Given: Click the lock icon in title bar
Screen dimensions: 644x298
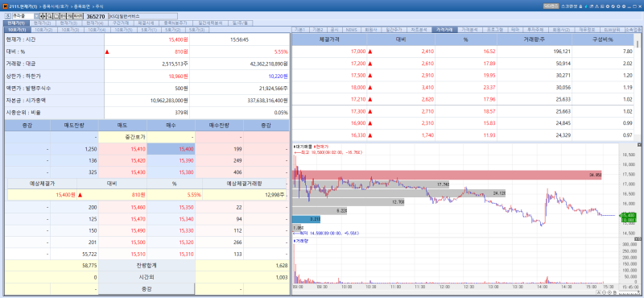Looking at the screenshot, I should pos(580,6).
